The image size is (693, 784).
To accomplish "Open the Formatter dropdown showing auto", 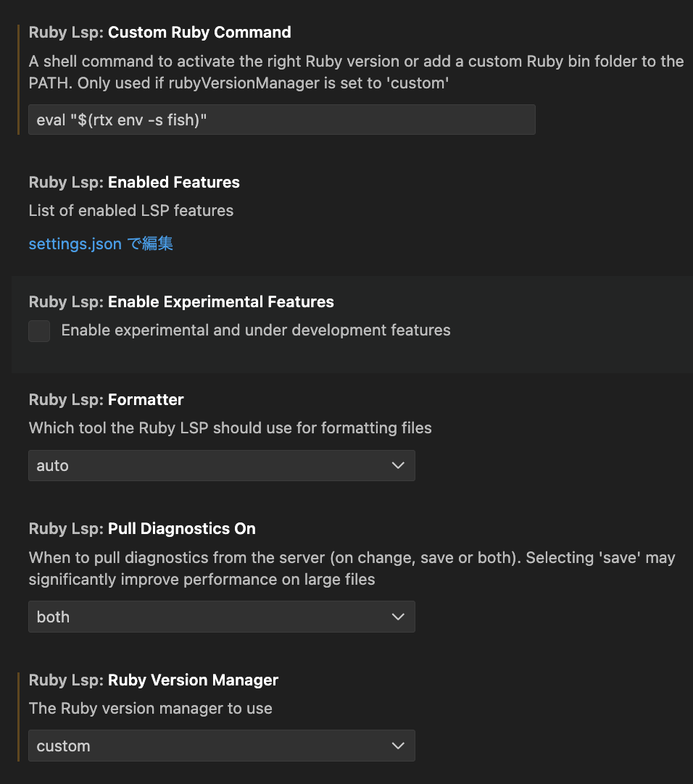I will [222, 465].
